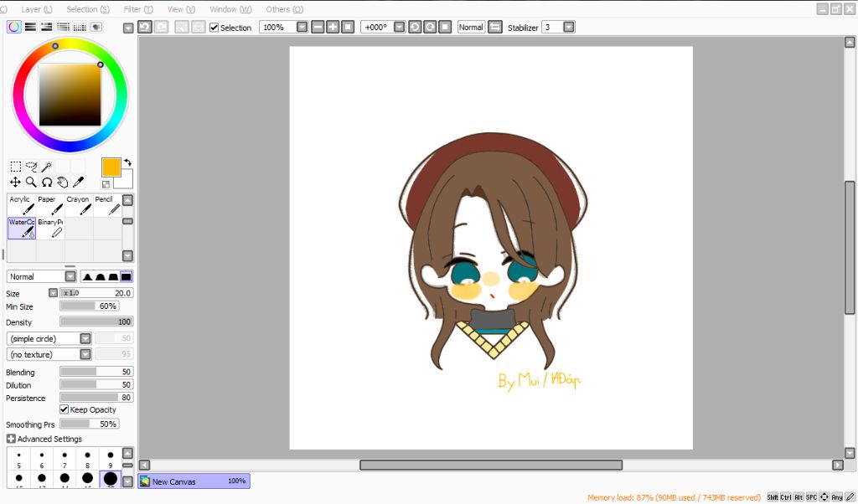Click the Persistence slider
858x504 pixels.
(96, 398)
